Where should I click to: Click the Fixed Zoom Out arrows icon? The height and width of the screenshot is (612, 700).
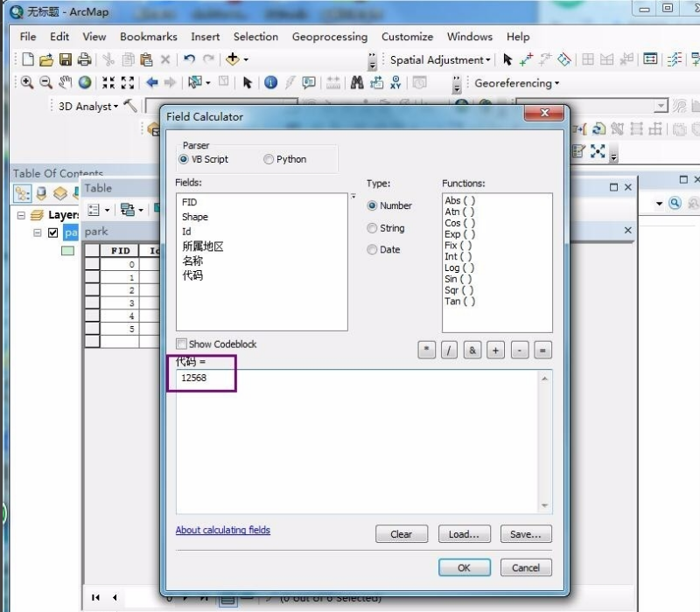click(128, 82)
